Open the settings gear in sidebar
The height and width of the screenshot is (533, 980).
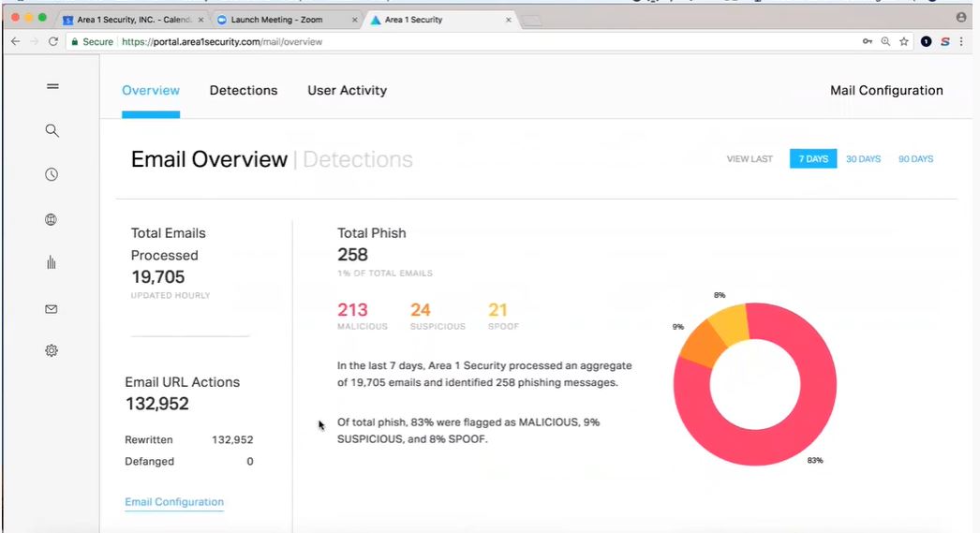[52, 350]
